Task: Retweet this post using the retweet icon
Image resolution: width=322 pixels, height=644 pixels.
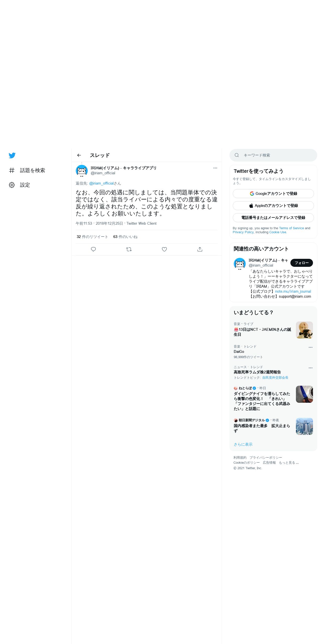Action: (x=129, y=249)
